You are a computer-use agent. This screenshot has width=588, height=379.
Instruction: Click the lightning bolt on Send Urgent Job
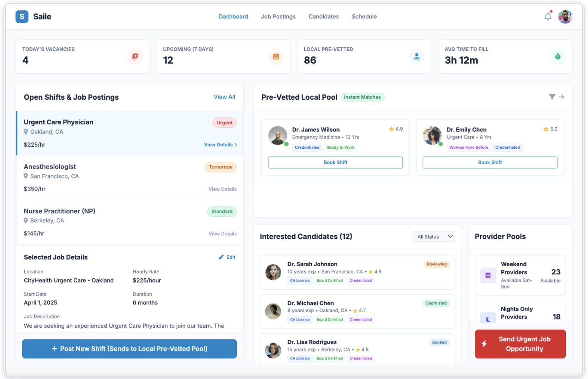tap(484, 344)
